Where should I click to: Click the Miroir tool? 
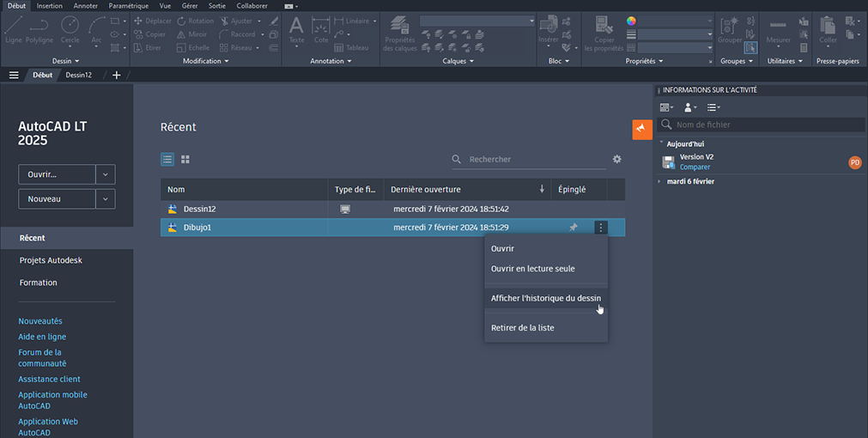(191, 34)
